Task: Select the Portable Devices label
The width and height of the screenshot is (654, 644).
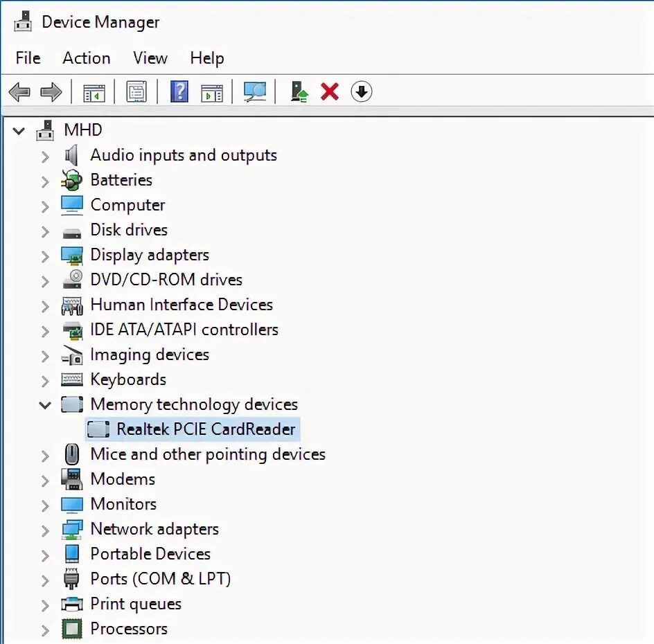Action: tap(150, 554)
